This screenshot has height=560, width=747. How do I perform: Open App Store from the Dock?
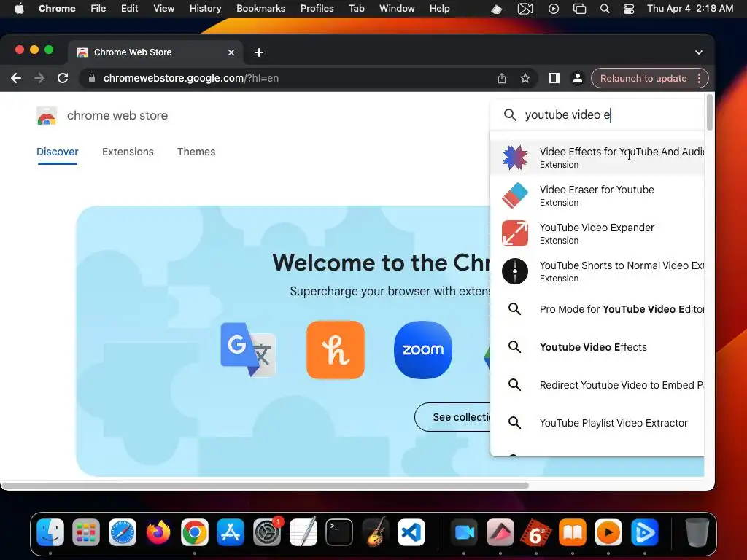coord(231,532)
